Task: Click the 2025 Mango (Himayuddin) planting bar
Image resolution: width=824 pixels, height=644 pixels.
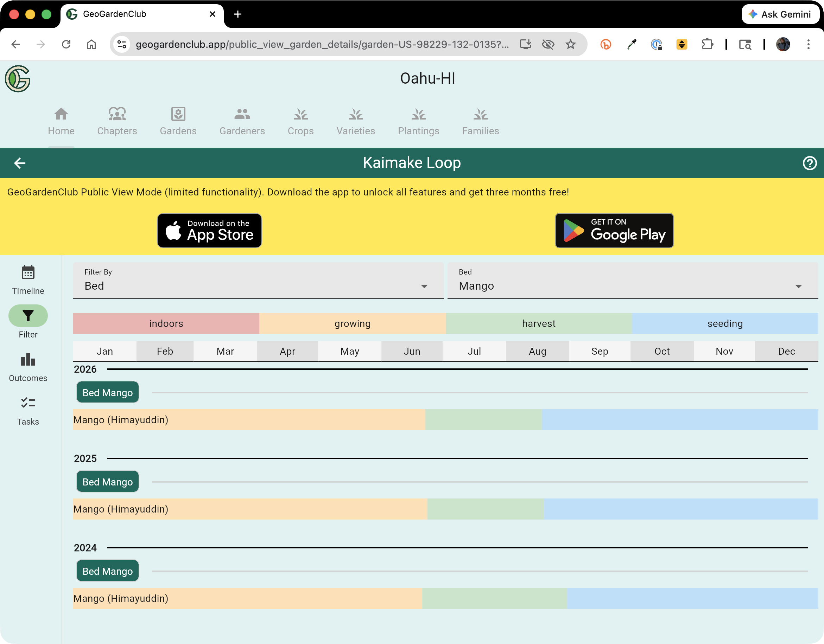Action: pos(249,509)
